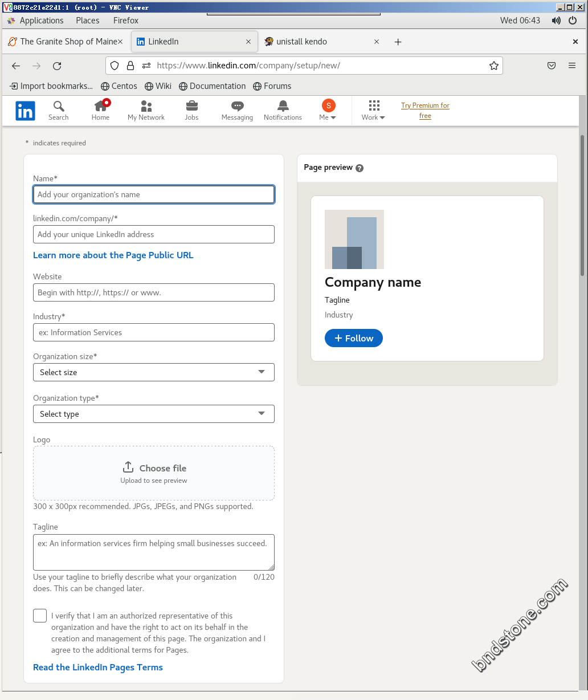
Task: Open a new tab with the plus icon
Action: coord(398,42)
